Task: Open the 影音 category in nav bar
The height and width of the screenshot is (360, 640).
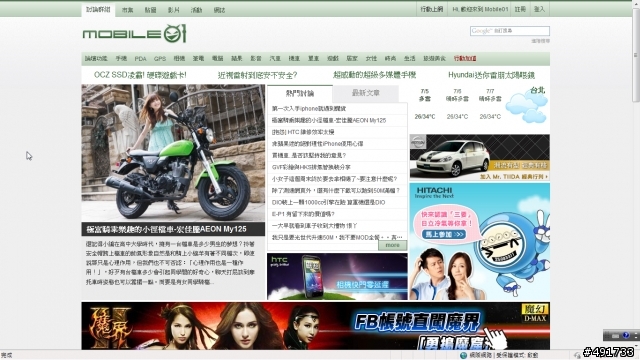Action: (x=256, y=58)
